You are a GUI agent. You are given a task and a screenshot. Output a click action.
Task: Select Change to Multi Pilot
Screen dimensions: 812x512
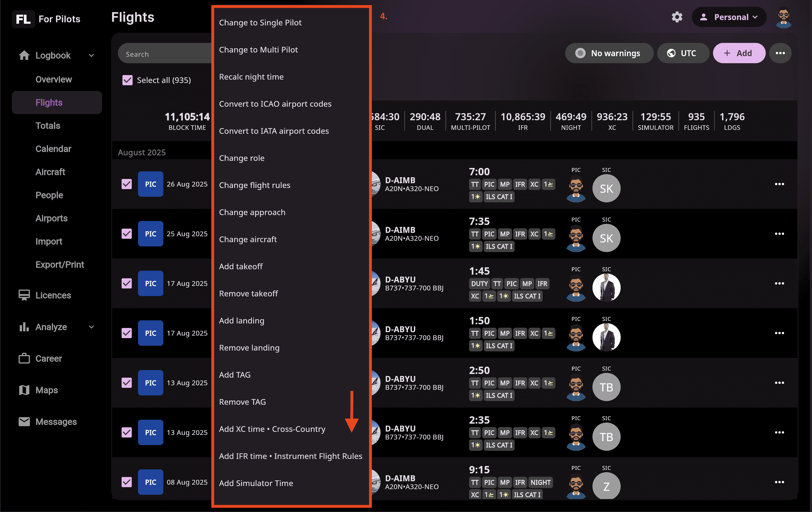(258, 50)
